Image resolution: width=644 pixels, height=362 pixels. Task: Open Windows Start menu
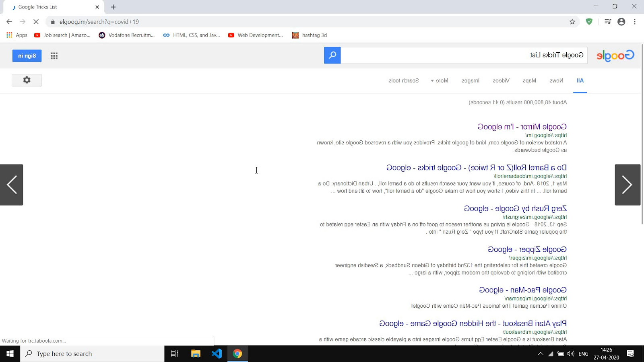coord(10,354)
